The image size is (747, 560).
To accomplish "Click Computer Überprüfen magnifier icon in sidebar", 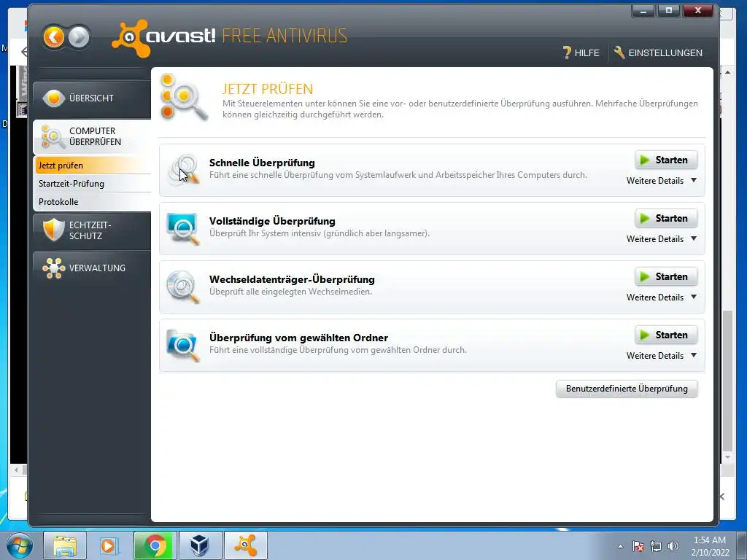I will pyautogui.click(x=52, y=136).
